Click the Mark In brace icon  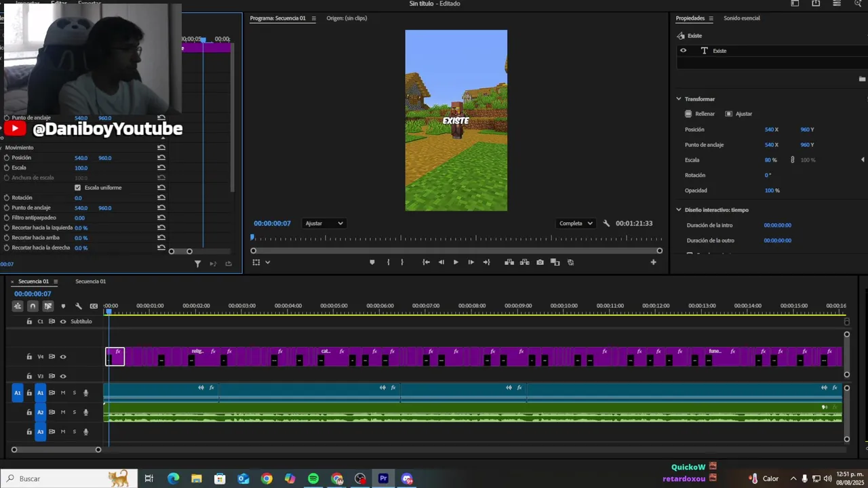click(x=389, y=262)
